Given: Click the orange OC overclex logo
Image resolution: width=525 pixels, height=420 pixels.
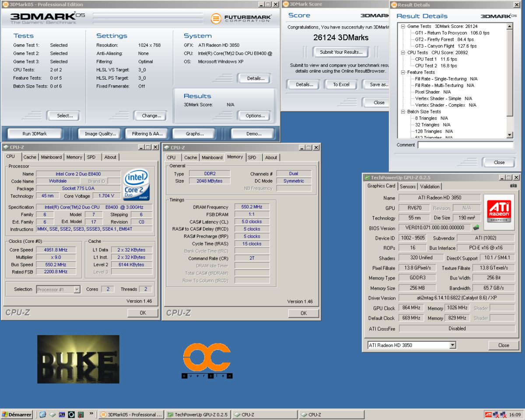Looking at the screenshot, I should coord(207,361).
